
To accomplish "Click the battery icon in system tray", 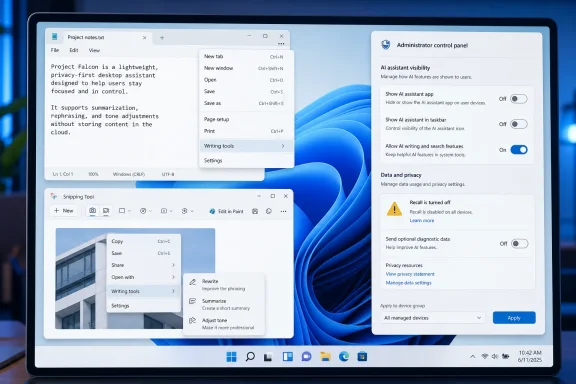I will point(506,356).
